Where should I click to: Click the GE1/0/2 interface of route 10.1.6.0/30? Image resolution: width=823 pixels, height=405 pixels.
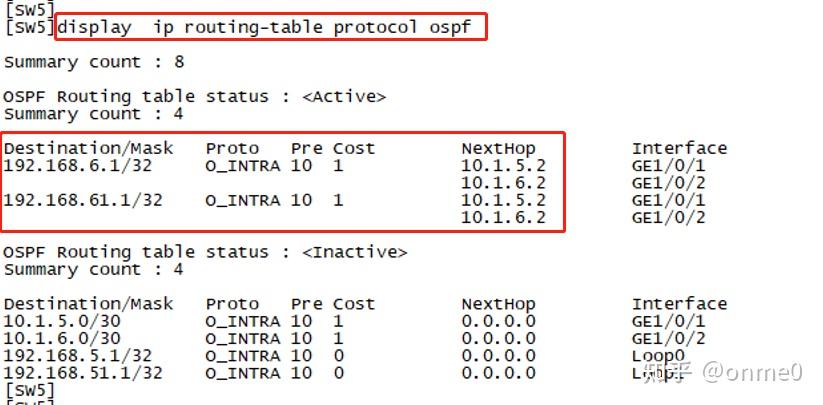click(668, 339)
